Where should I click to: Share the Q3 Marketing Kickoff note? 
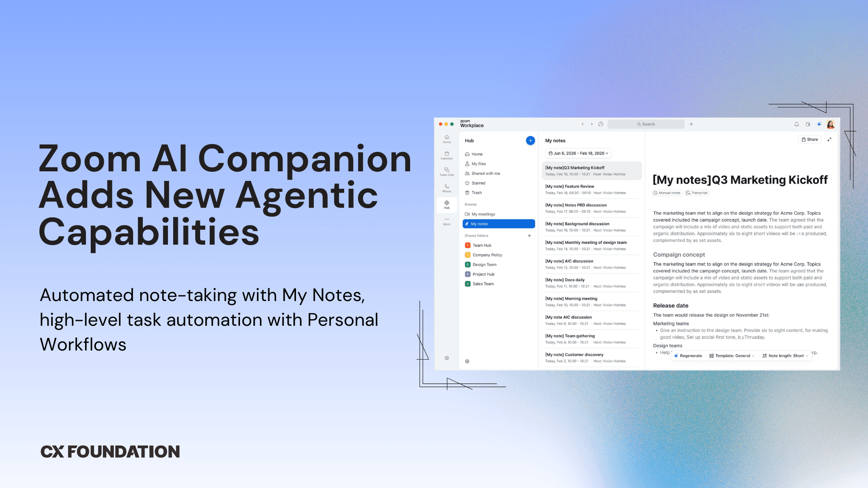point(809,139)
